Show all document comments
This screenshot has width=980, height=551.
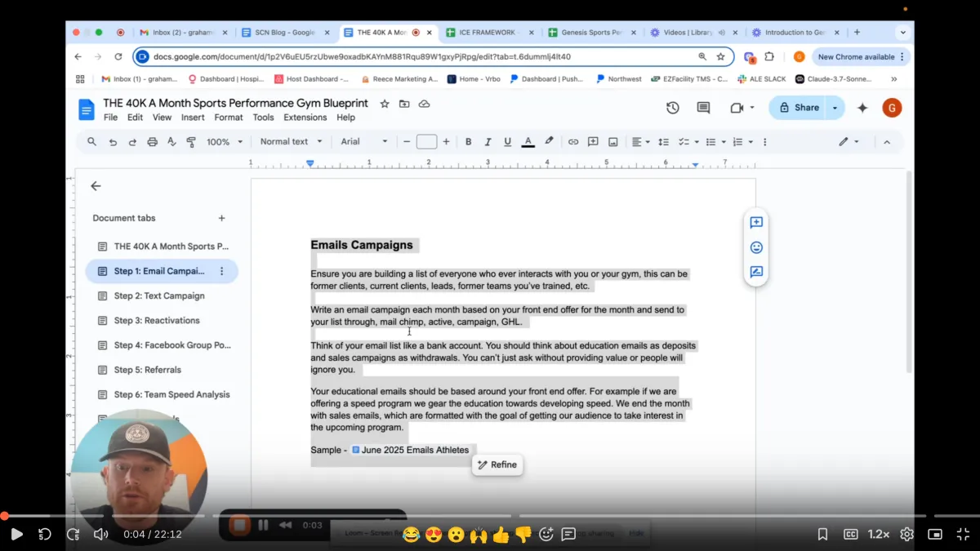(x=703, y=108)
